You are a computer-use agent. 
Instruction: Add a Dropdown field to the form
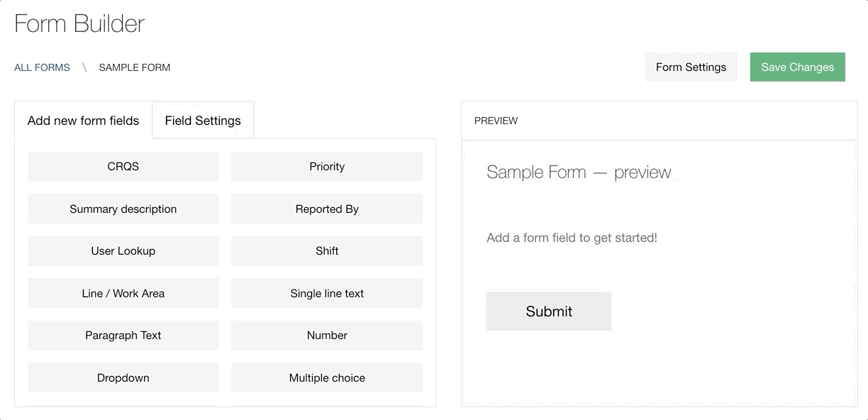[123, 378]
